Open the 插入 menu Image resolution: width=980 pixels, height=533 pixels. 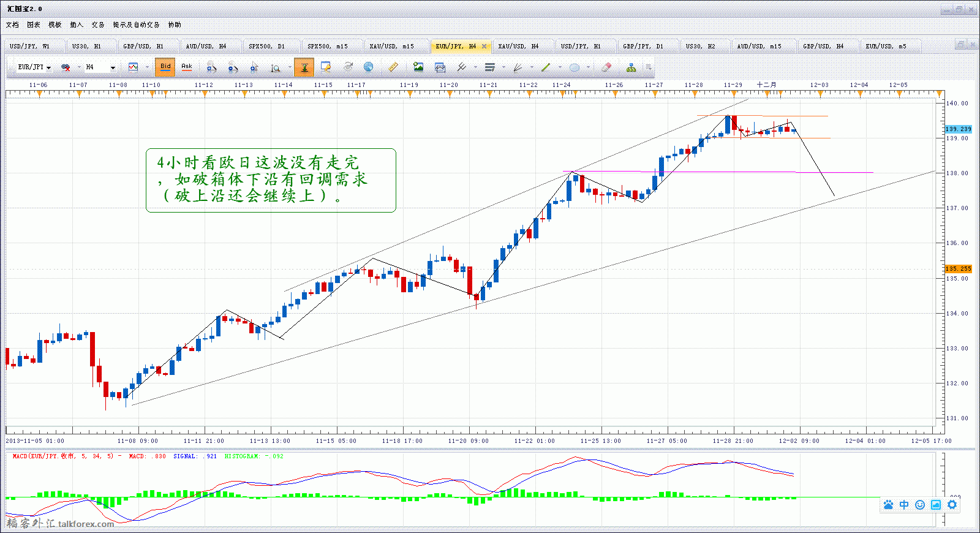(77, 25)
